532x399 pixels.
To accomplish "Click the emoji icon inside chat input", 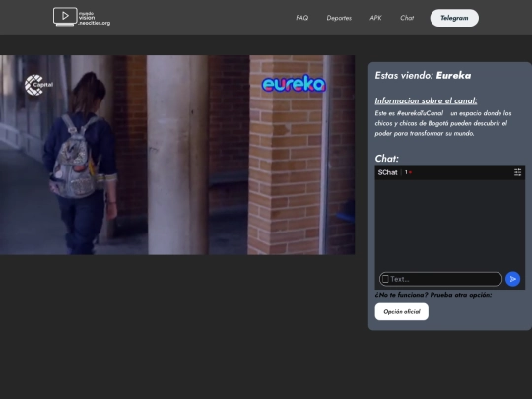I will tap(385, 279).
